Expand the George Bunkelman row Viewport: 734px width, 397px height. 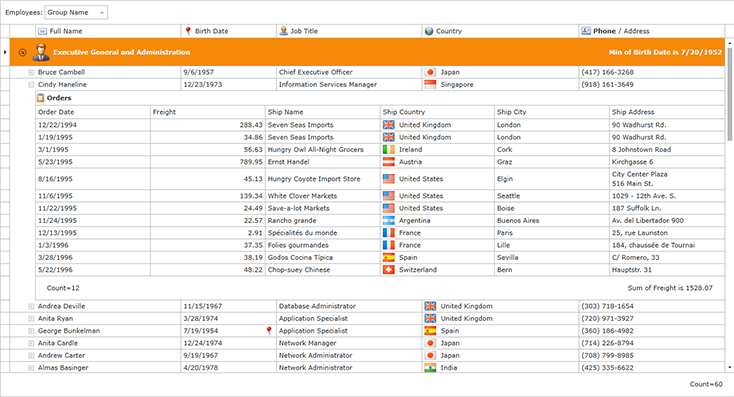[31, 331]
